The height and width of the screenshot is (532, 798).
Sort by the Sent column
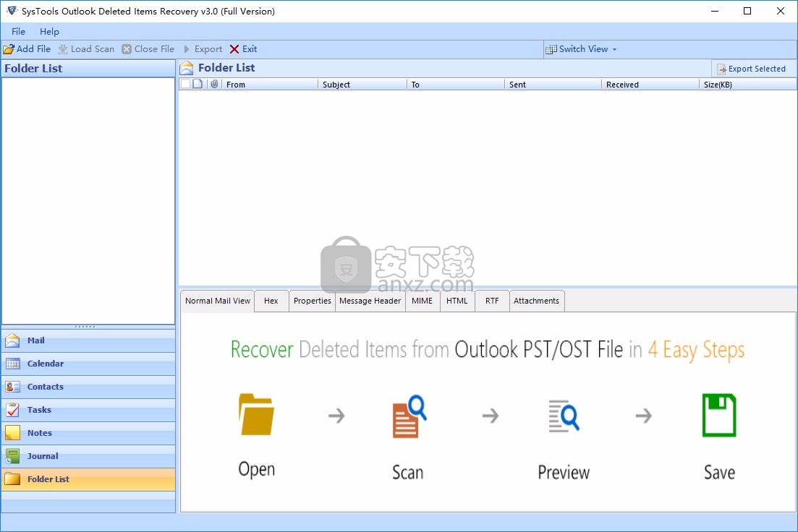tap(553, 85)
